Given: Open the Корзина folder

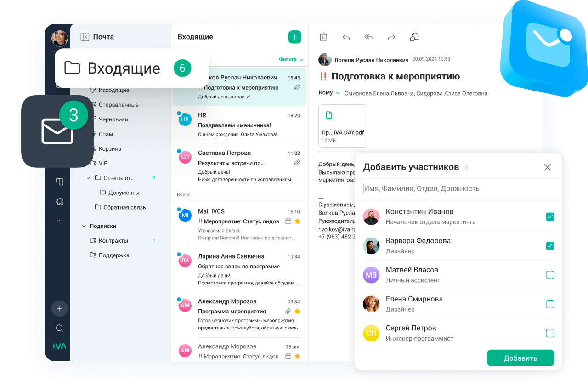Looking at the screenshot, I should click(110, 149).
